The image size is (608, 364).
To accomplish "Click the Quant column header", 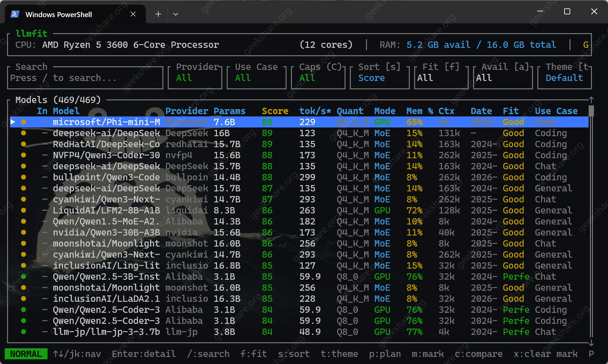I will coord(350,111).
